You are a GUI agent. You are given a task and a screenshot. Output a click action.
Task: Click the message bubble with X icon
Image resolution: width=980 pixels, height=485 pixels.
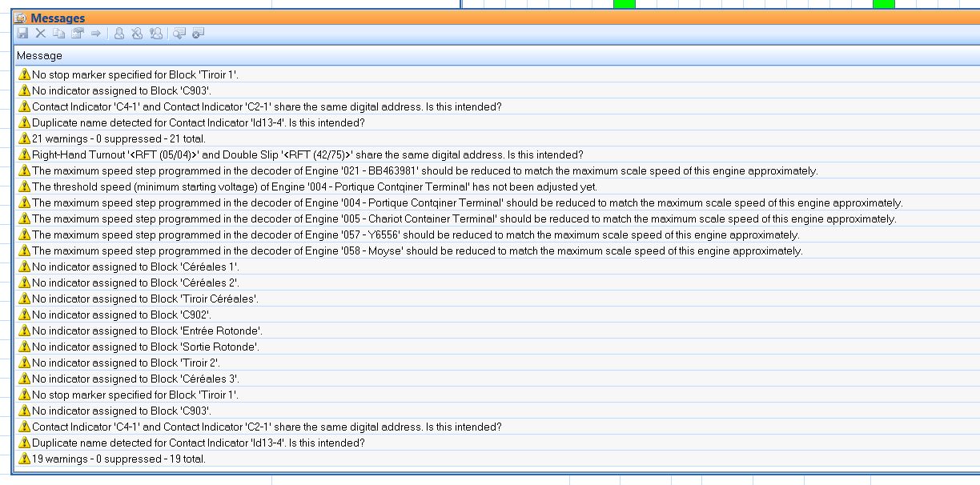[x=198, y=34]
